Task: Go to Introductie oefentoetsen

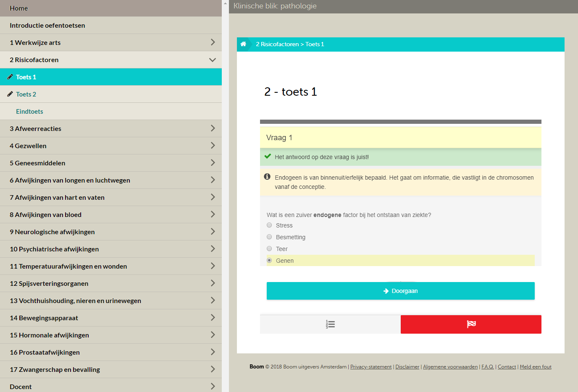Action: tap(47, 26)
